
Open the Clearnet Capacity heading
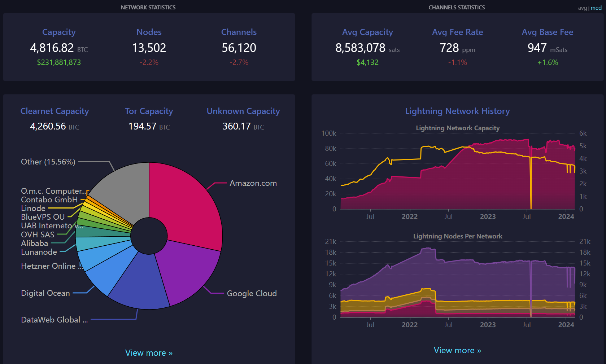pyautogui.click(x=55, y=111)
